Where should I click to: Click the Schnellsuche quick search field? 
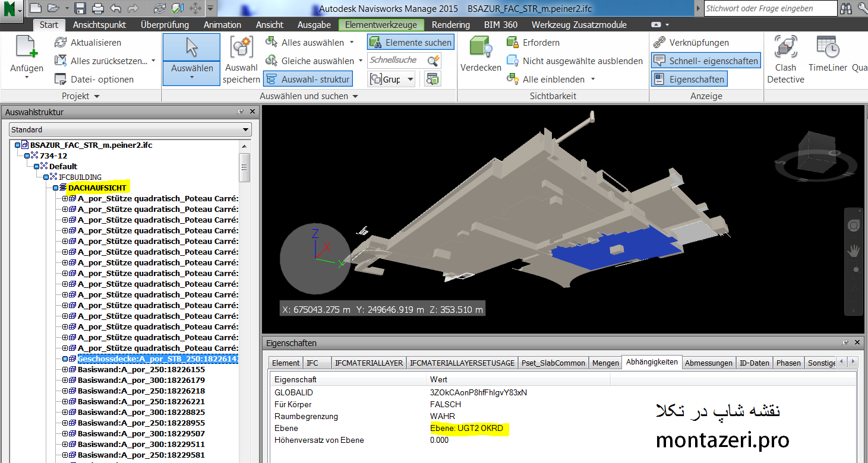pos(397,60)
